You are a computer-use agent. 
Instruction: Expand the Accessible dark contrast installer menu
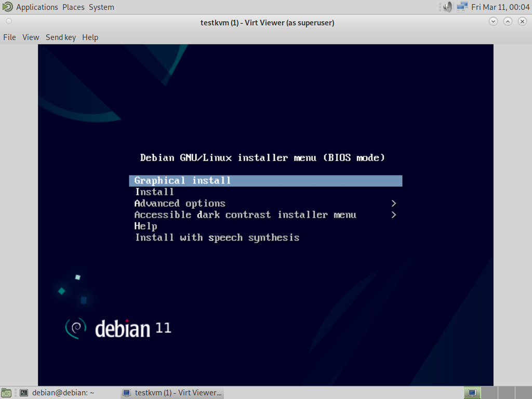tap(245, 215)
